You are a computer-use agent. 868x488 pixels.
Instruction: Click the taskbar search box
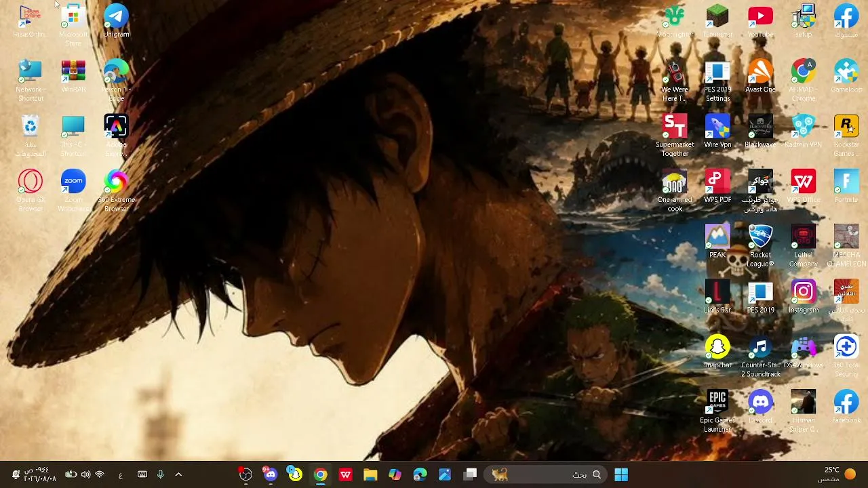coord(545,474)
